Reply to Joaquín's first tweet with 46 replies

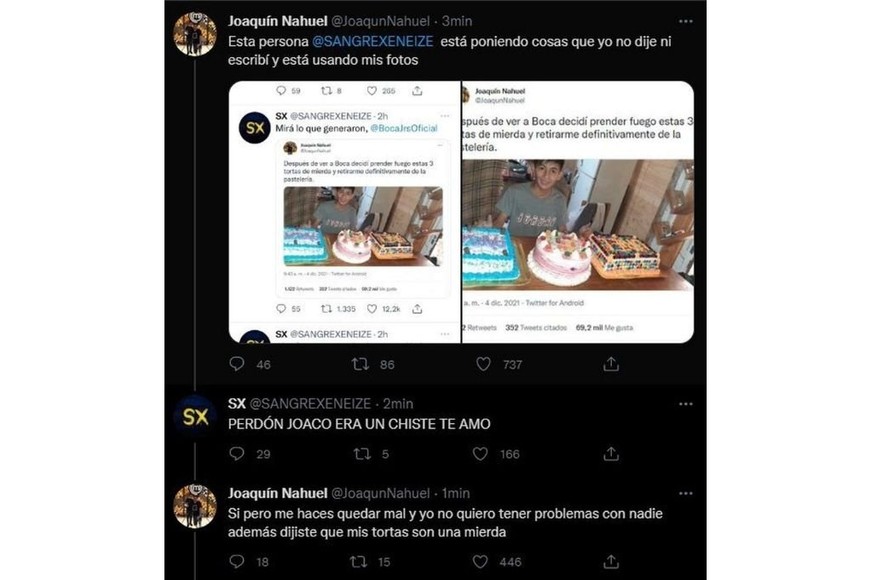coord(237,364)
